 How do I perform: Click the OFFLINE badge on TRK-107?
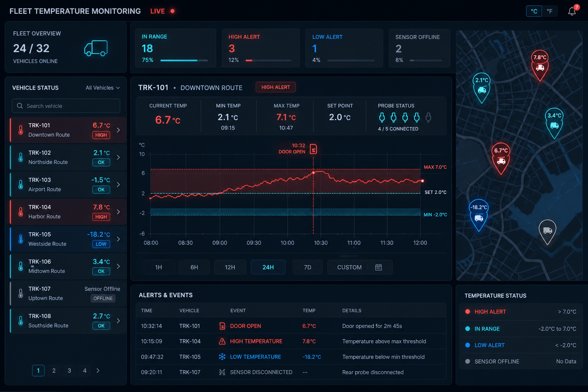103,298
